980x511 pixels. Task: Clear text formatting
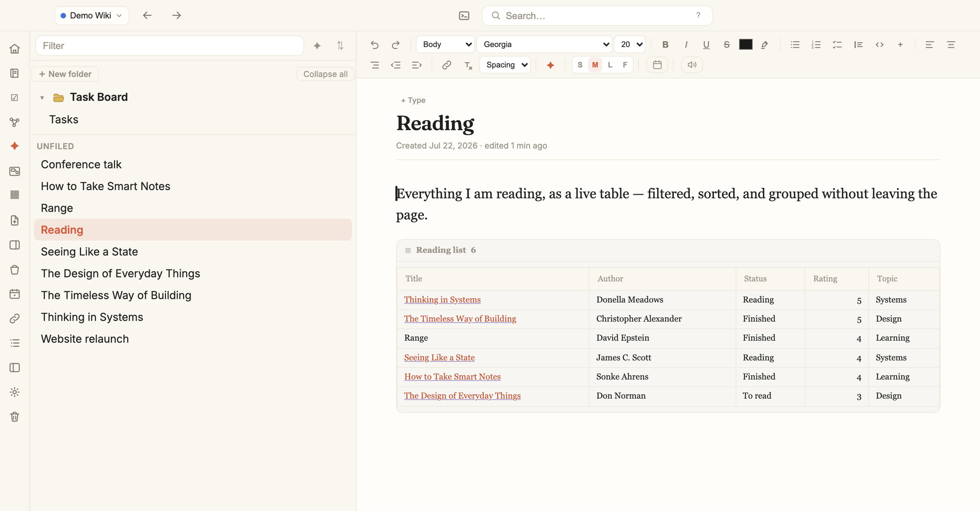click(x=468, y=65)
